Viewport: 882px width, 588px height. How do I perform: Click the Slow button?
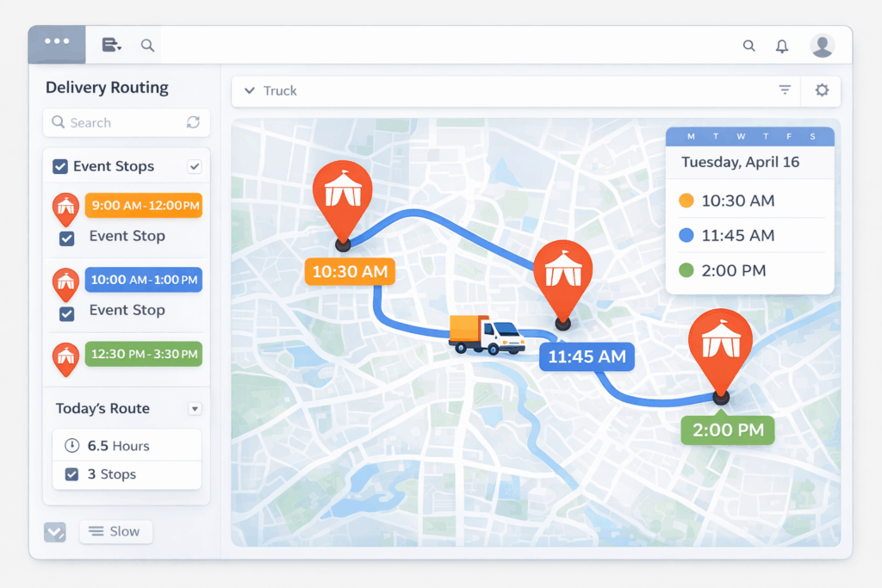115,531
